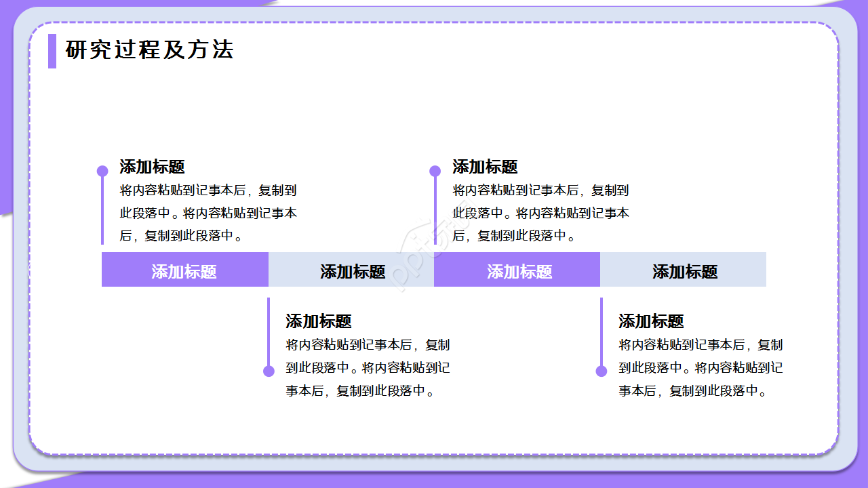Image resolution: width=868 pixels, height=488 pixels.
Task: Click the purple circle marker above second top paragraph
Action: point(434,171)
